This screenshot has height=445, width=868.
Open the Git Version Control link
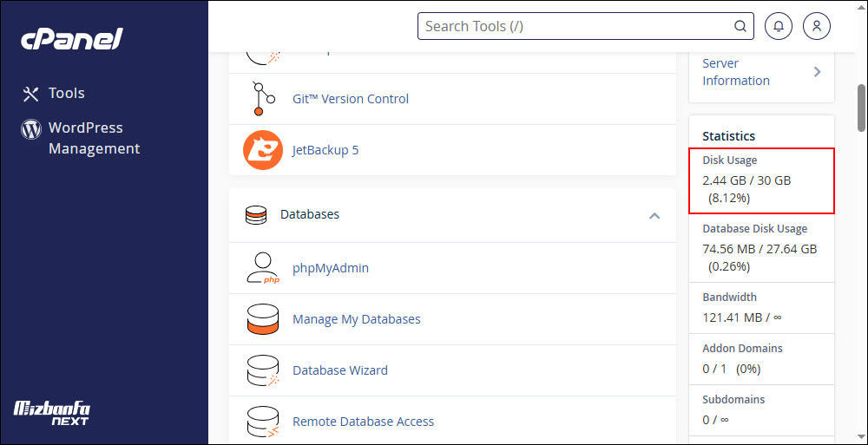tap(351, 99)
